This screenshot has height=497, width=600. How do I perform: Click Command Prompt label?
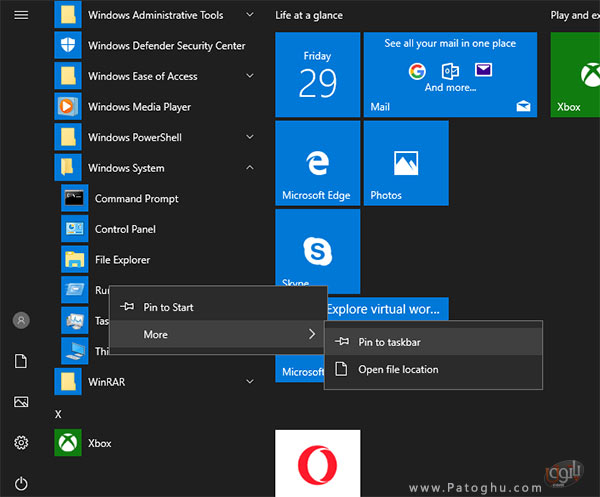[137, 199]
